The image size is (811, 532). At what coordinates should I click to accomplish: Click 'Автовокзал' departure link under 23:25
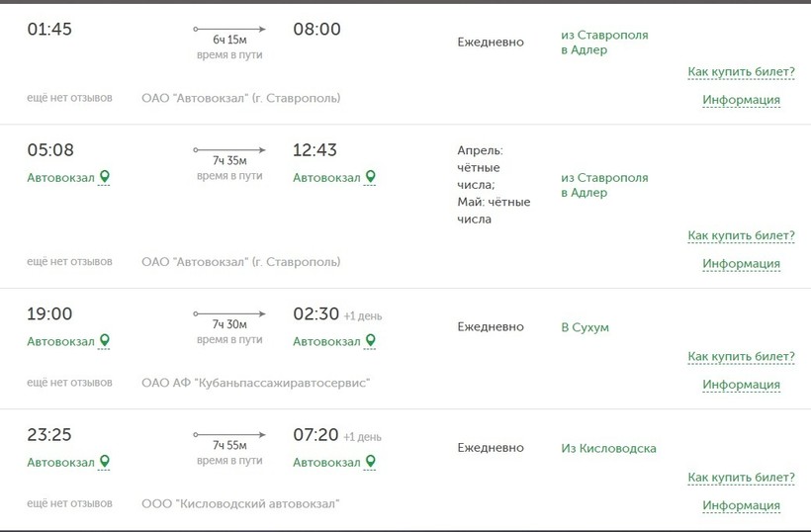[60, 463]
